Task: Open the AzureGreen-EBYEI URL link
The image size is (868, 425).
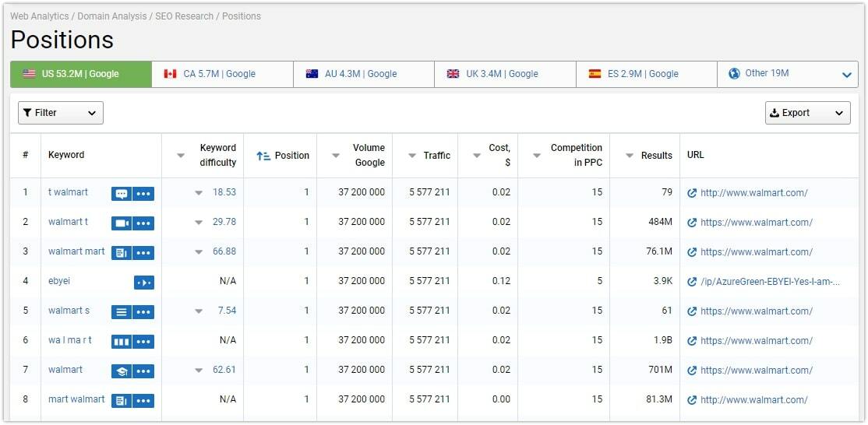Action: (x=770, y=282)
